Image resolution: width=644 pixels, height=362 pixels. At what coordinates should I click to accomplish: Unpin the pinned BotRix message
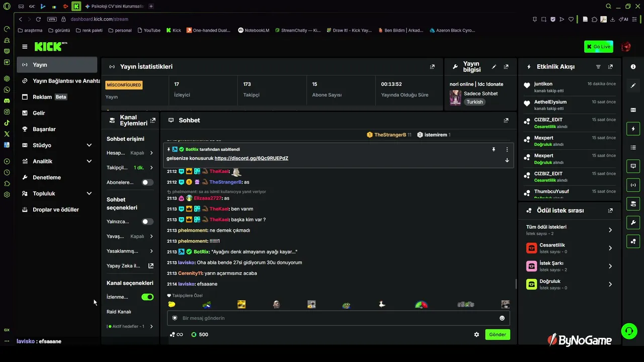tap(494, 149)
